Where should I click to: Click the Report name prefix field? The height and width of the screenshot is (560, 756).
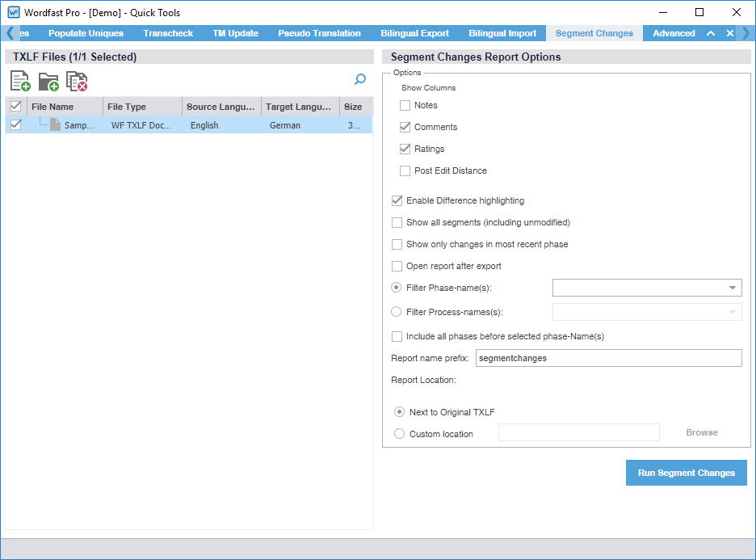607,358
